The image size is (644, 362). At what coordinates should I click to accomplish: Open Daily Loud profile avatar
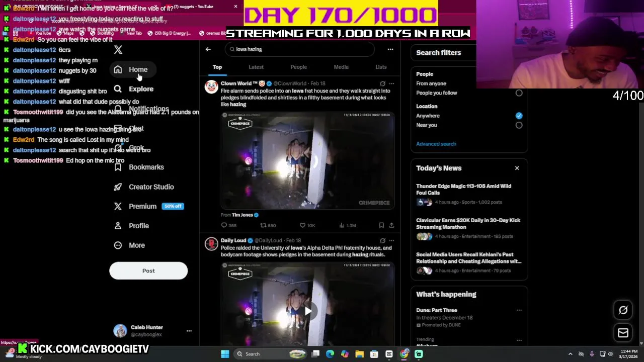point(211,244)
